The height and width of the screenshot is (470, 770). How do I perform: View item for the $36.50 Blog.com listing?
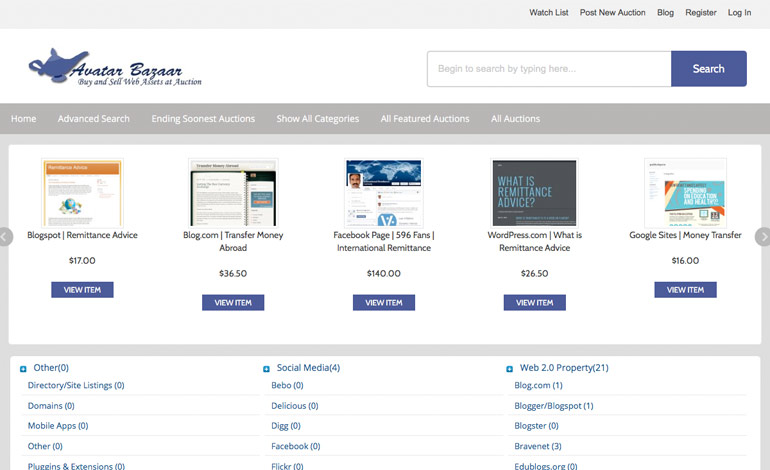[233, 303]
